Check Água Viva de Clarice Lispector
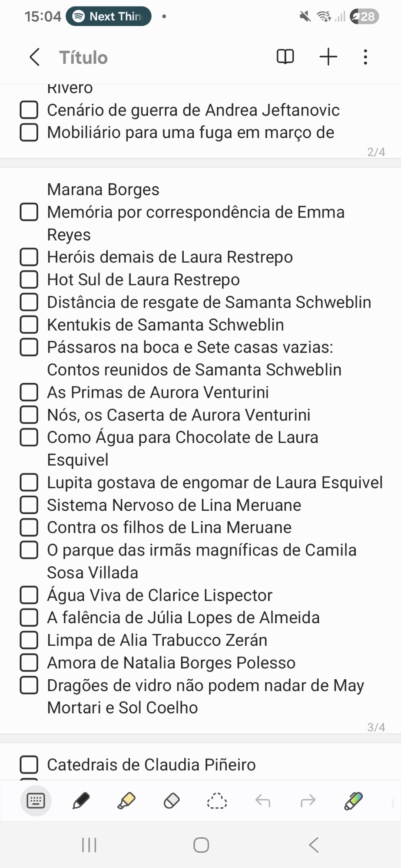 coord(29,595)
